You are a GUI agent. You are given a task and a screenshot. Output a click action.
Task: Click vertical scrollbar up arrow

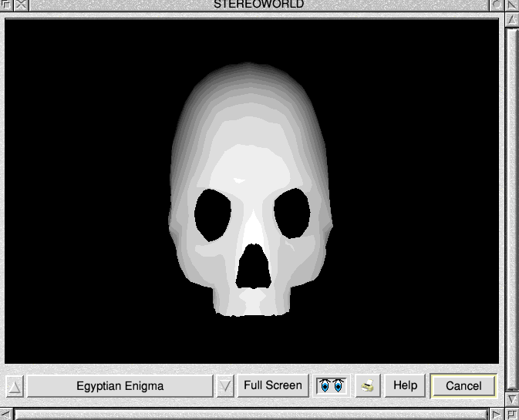click(x=511, y=20)
